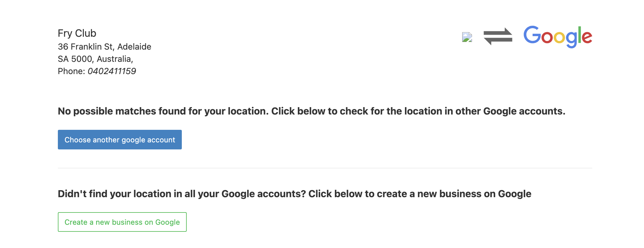Click the phone number 0402411159
The image size is (644, 248).
point(112,71)
